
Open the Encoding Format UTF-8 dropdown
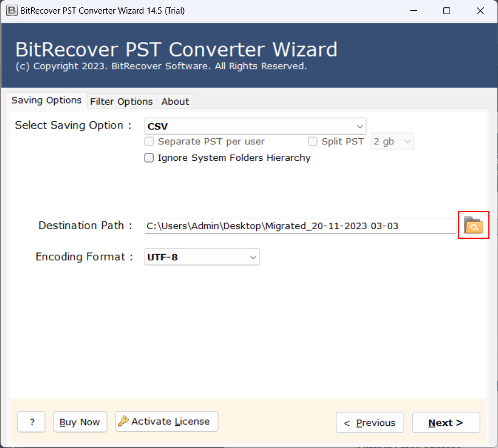pyautogui.click(x=201, y=257)
